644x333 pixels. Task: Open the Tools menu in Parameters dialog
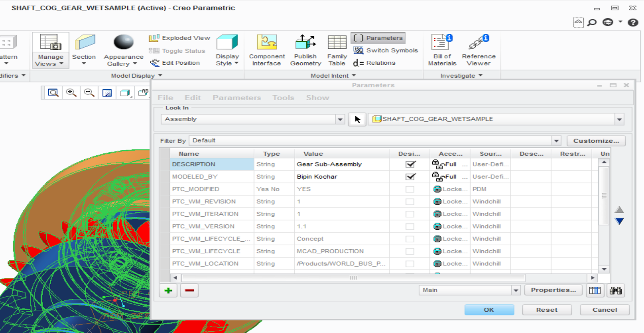[x=283, y=98]
